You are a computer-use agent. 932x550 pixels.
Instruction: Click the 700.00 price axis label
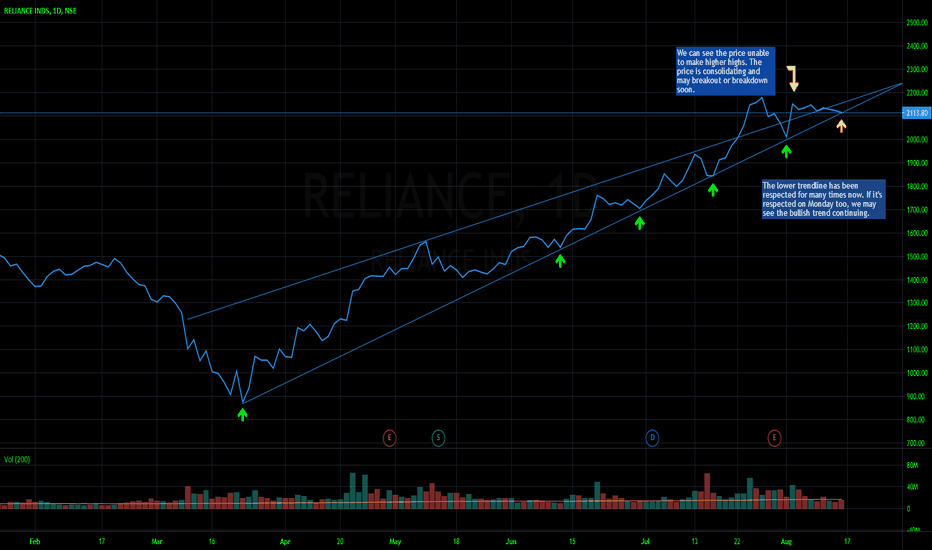coord(917,443)
